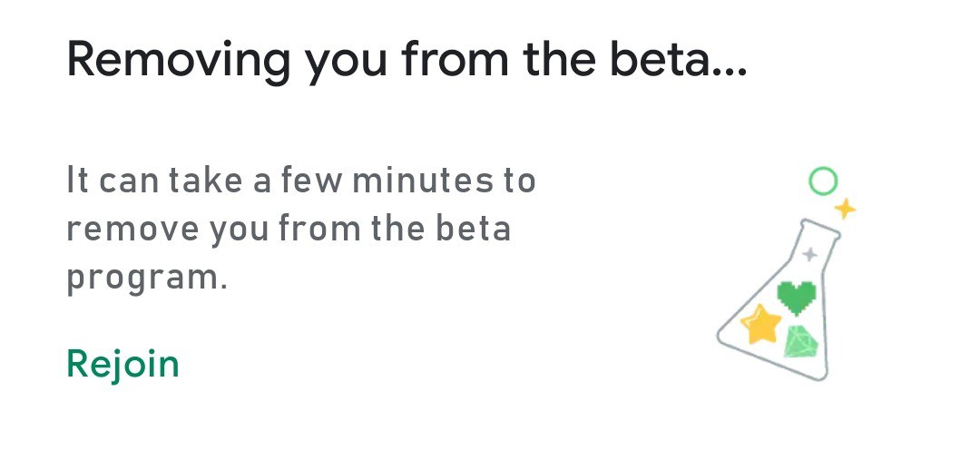
Task: Click the yellow sparkle beside the flask mouth
Action: click(845, 208)
